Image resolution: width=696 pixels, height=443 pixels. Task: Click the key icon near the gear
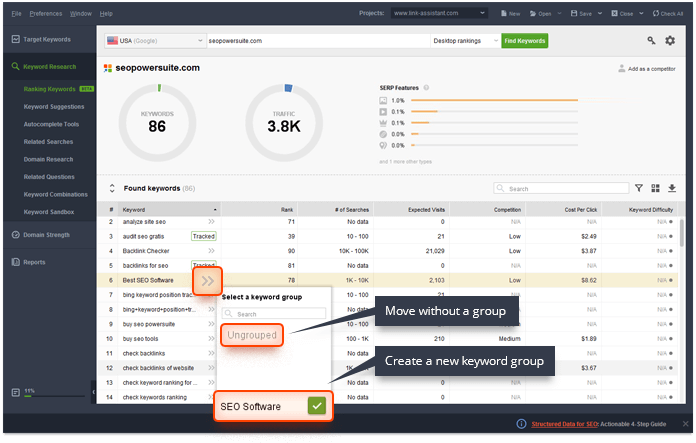[651, 41]
